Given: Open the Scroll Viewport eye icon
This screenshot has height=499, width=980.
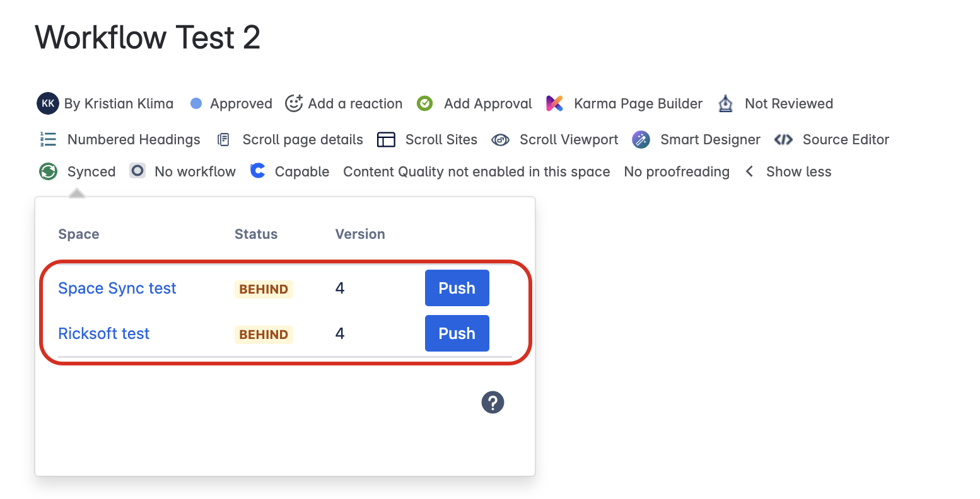Looking at the screenshot, I should point(500,140).
